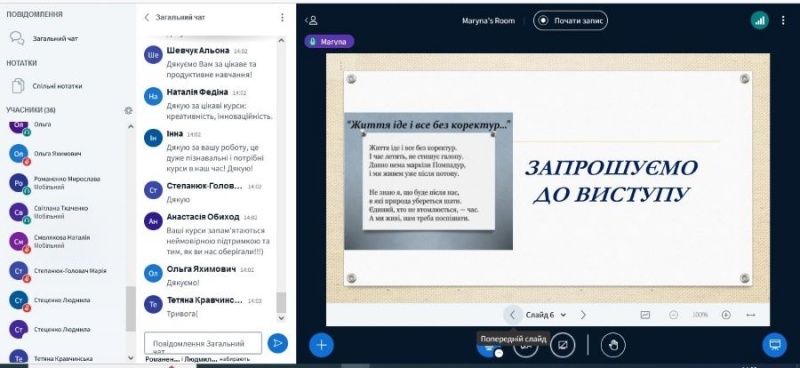Click Тетяна Кравчинс… avatar in chat
Image resolution: width=800 pixels, height=368 pixels.
pyautogui.click(x=153, y=304)
